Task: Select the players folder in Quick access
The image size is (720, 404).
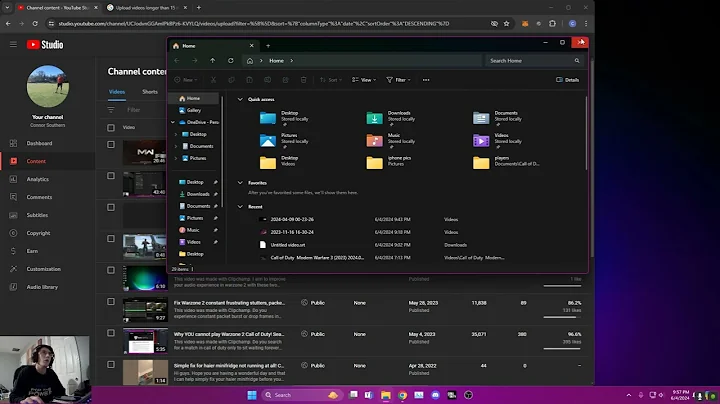Action: (x=506, y=162)
